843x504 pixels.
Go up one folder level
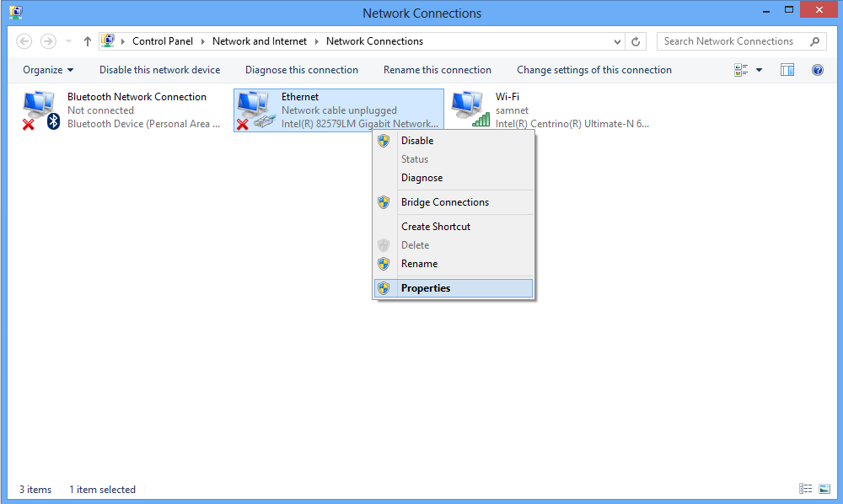[87, 41]
